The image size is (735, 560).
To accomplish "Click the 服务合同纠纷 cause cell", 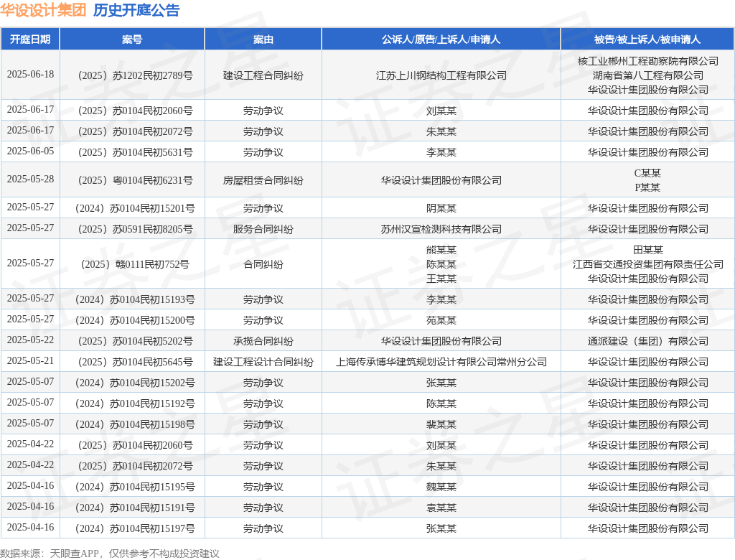I will click(263, 229).
